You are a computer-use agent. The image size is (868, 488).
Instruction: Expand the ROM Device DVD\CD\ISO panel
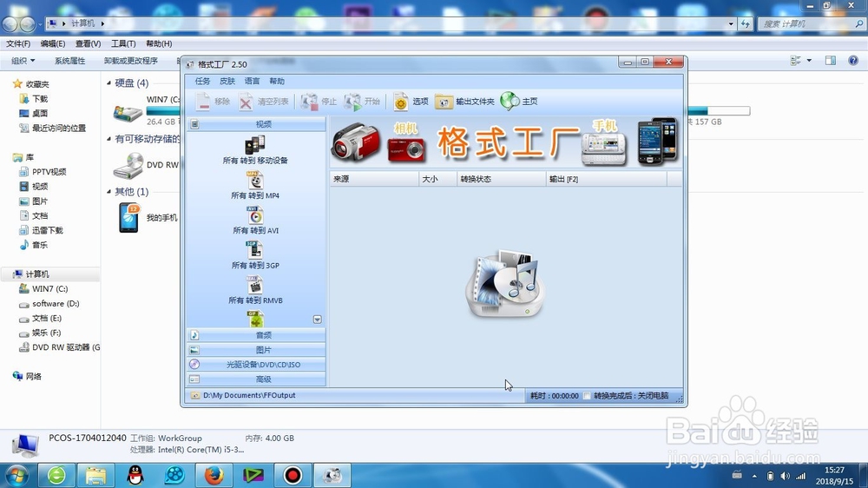point(256,365)
